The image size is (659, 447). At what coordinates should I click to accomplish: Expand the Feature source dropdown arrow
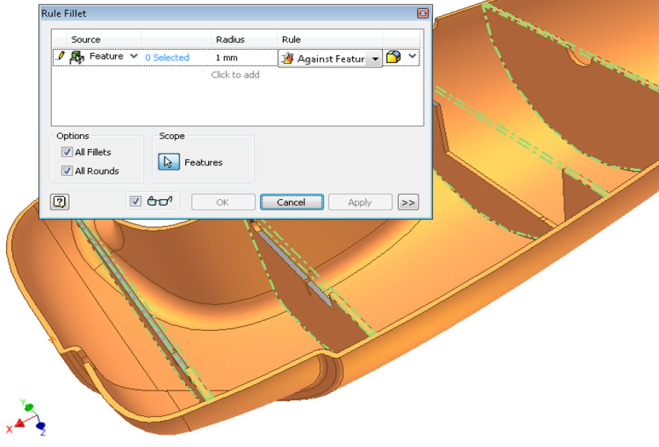point(134,56)
